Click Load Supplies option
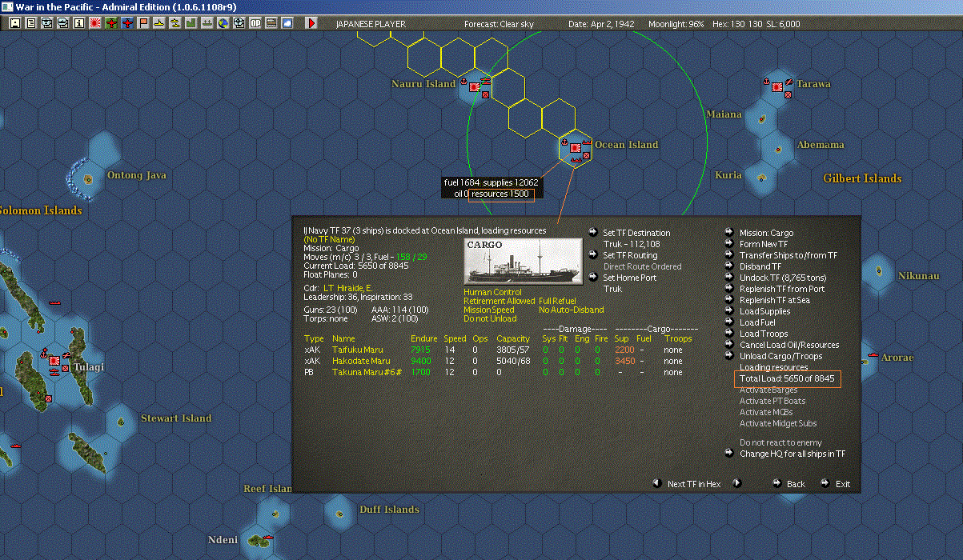963x560 pixels. coord(764,311)
